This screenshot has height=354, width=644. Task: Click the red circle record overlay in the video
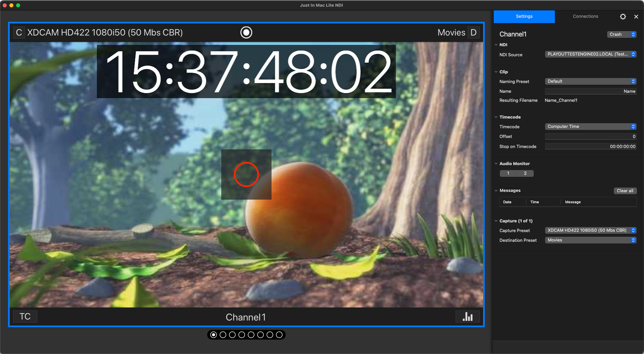[246, 174]
